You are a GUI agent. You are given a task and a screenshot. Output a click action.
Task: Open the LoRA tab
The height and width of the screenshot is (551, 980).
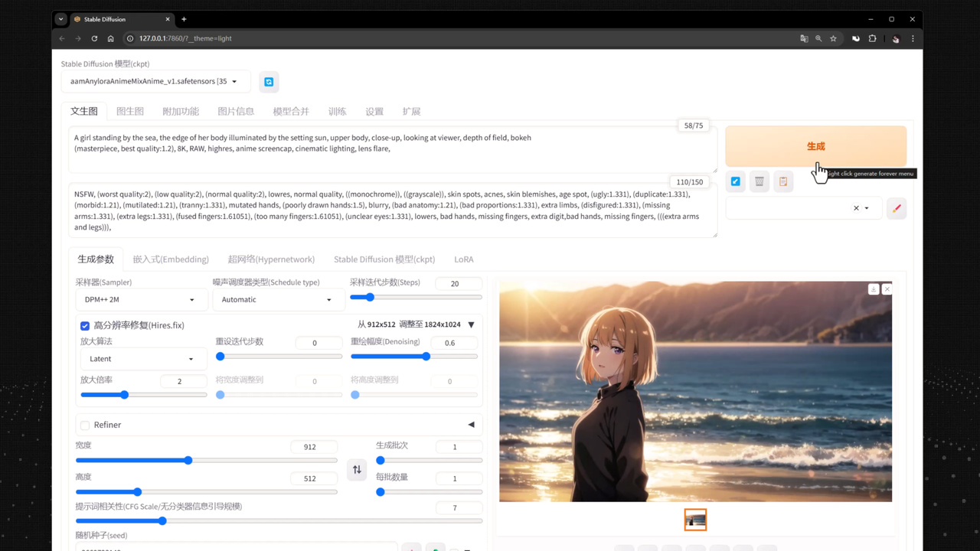[x=463, y=259]
